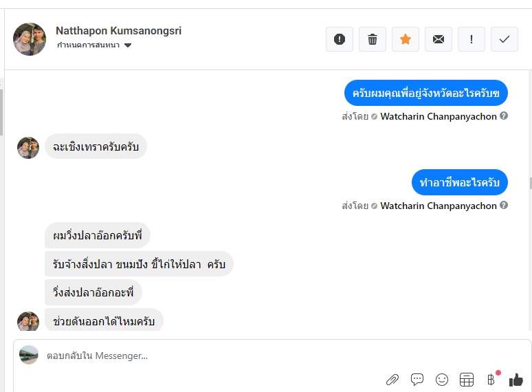The image size is (532, 392).
Task: Expand the กำหนดการสนทนา dropdown arrow
Action: click(128, 45)
